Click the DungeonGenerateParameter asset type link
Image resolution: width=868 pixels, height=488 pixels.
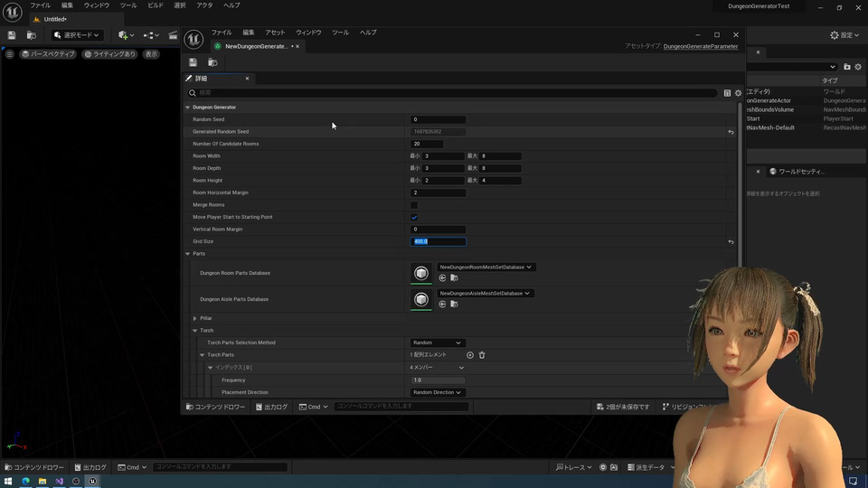click(x=701, y=46)
